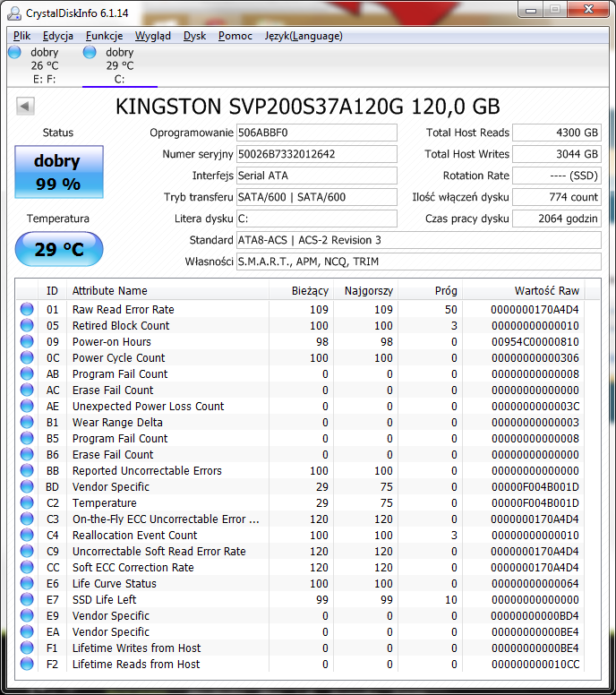
Task: Open the Funkcje menu
Action: pyautogui.click(x=104, y=36)
